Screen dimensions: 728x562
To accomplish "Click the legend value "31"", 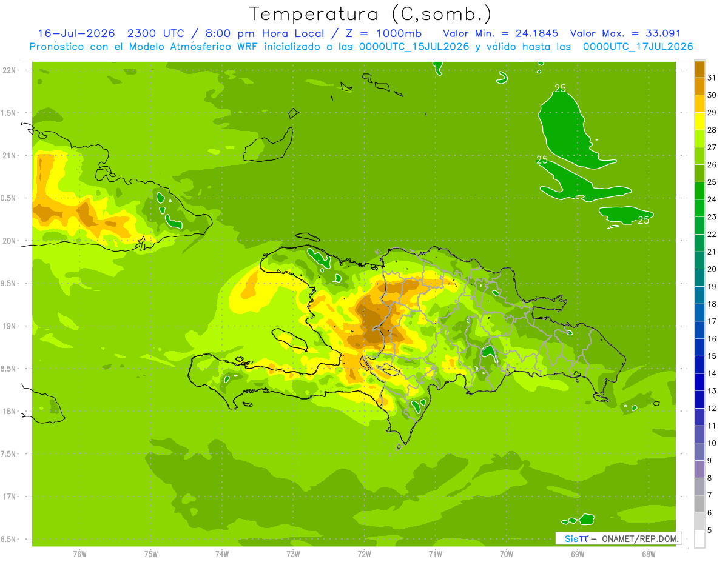I will pyautogui.click(x=712, y=78).
